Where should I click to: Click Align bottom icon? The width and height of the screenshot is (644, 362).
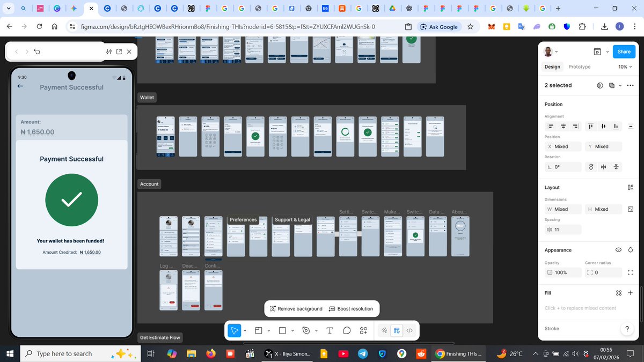click(616, 126)
